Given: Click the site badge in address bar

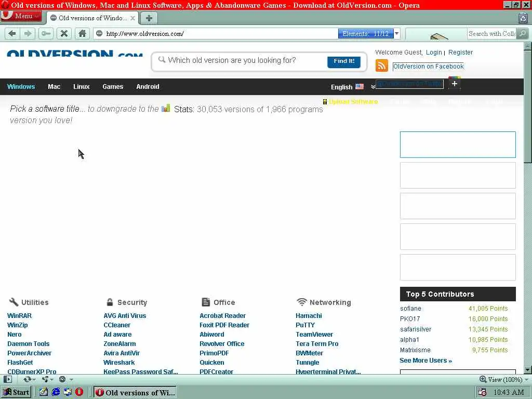Looking at the screenshot, I should tap(99, 33).
